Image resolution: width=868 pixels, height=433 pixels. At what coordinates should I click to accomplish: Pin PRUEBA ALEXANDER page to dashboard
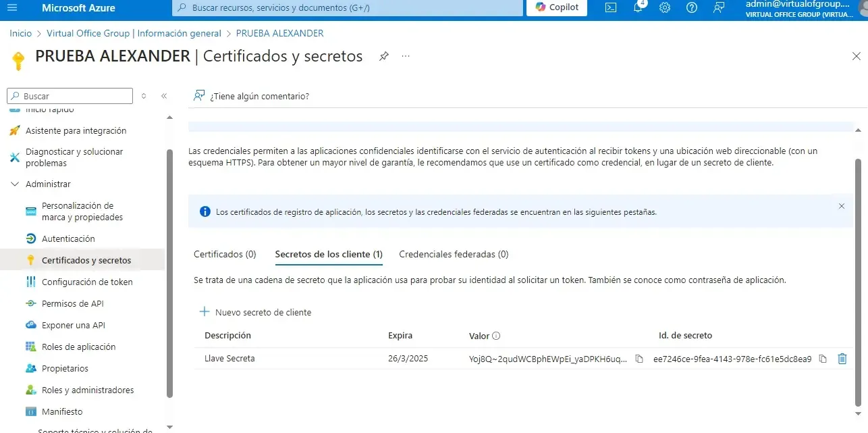point(383,56)
